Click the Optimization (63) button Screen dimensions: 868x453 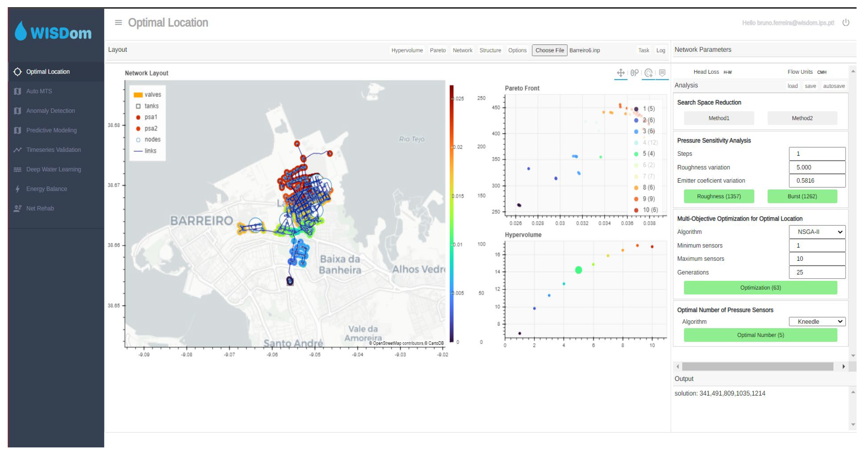tap(760, 288)
